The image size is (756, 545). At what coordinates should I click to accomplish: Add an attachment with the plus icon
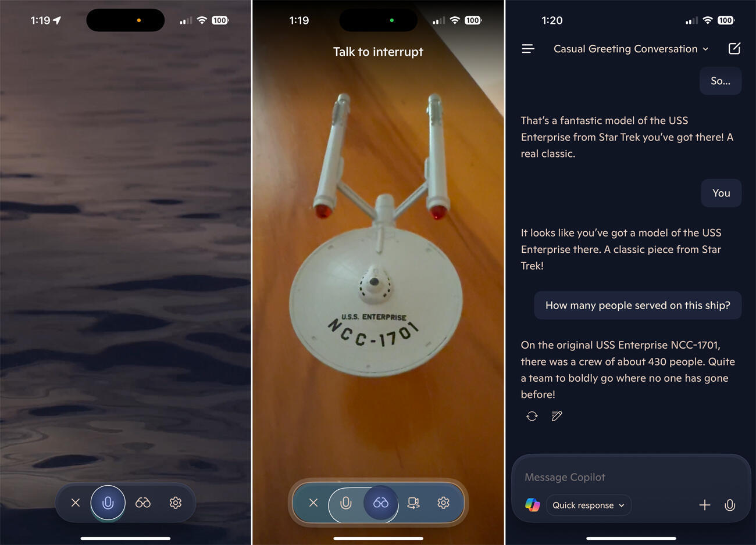pos(705,505)
